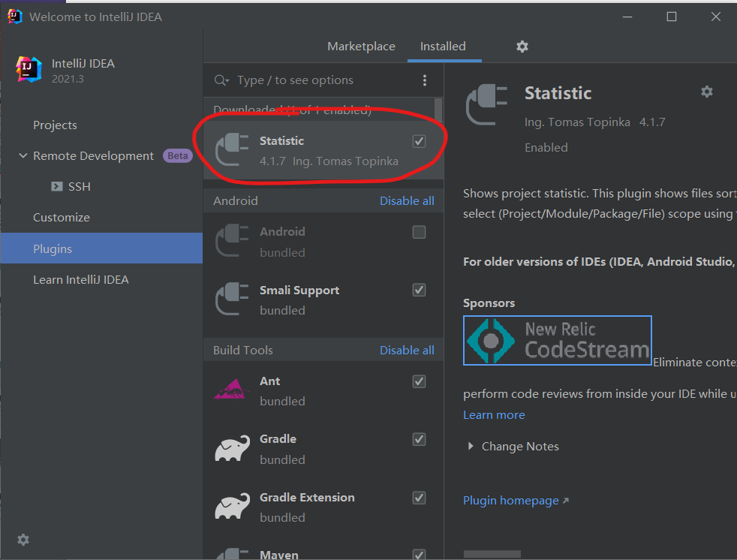The image size is (737, 560).
Task: Toggle the Gradle plugin checkbox
Action: coord(419,439)
